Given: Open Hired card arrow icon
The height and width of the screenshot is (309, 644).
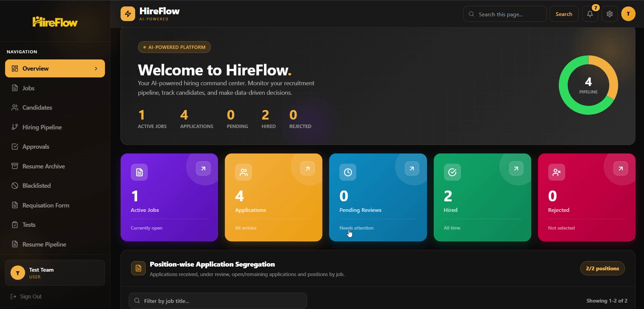Looking at the screenshot, I should (516, 168).
